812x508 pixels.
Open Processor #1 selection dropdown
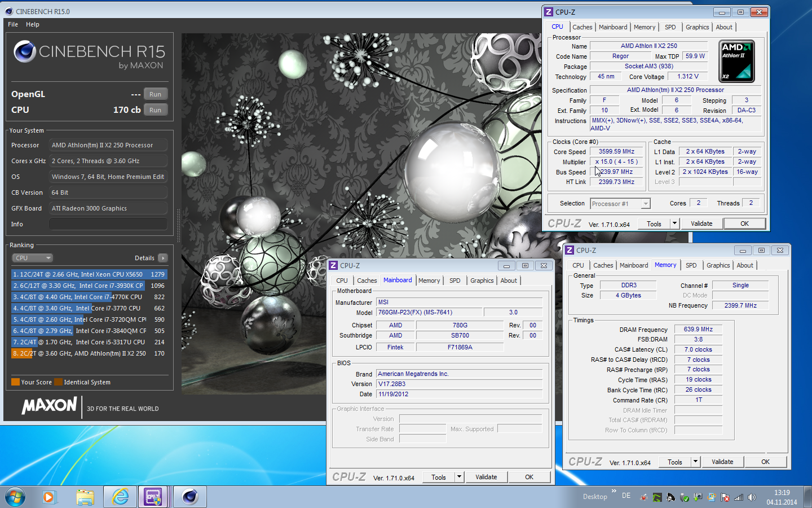tap(620, 204)
